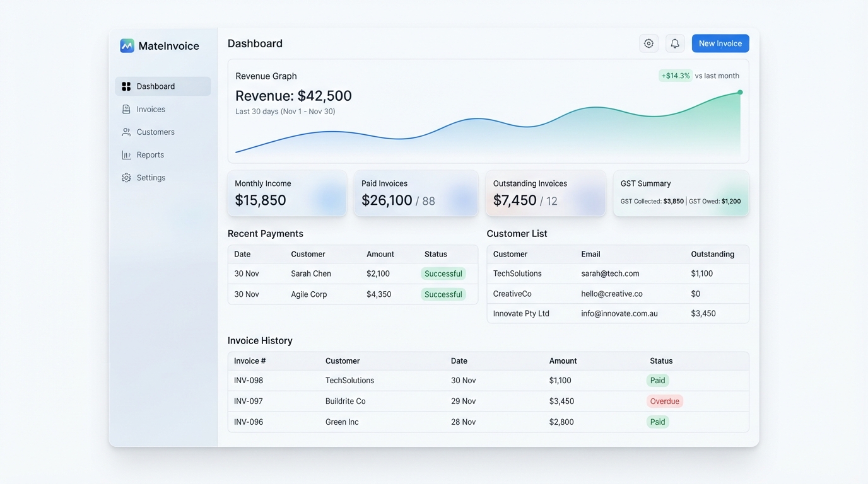The width and height of the screenshot is (868, 484).
Task: Click email sarah@tech.com
Action: pyautogui.click(x=610, y=274)
